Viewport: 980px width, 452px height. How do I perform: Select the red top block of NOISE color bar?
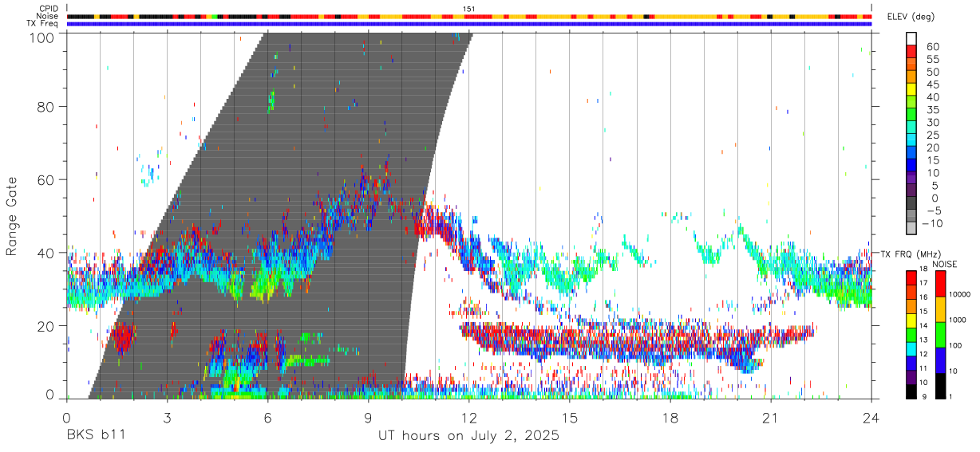click(x=939, y=284)
